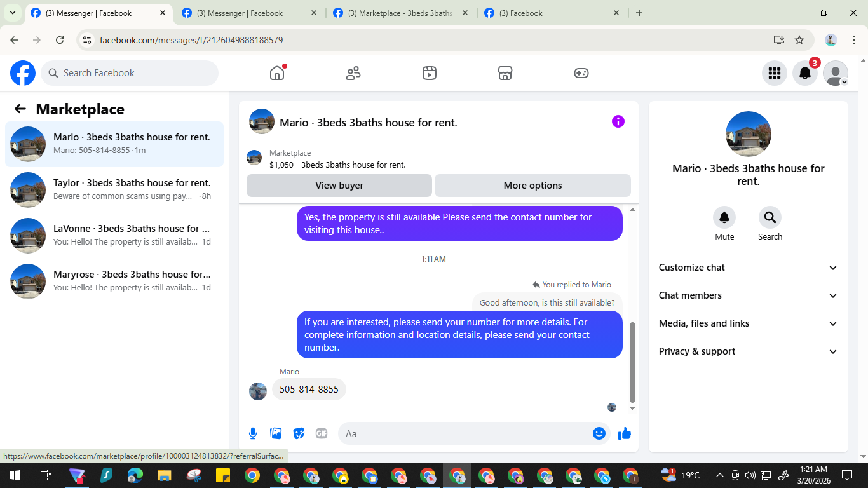The image size is (868, 488).
Task: Send a thumbs-up like
Action: (x=625, y=433)
